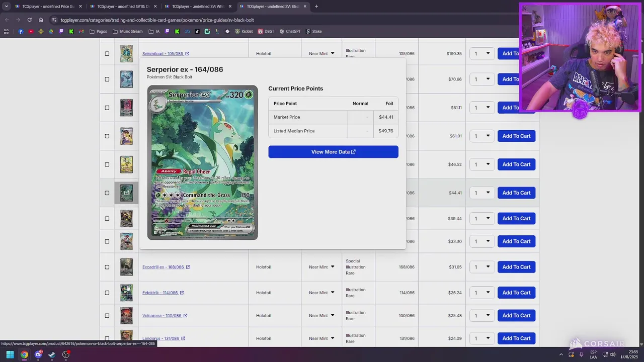Open the Meta bookmark icon

coord(187,31)
